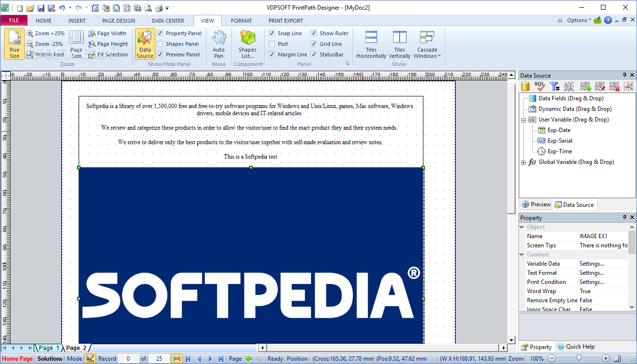This screenshot has width=637, height=364.
Task: Enable the Port checkbox
Action: pyautogui.click(x=272, y=44)
